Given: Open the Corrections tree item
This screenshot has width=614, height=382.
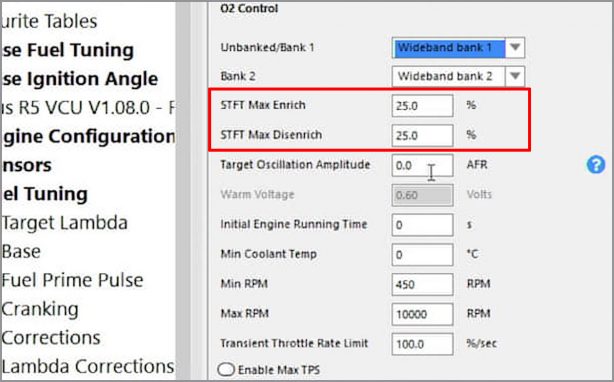Looking at the screenshot, I should pyautogui.click(x=51, y=338).
